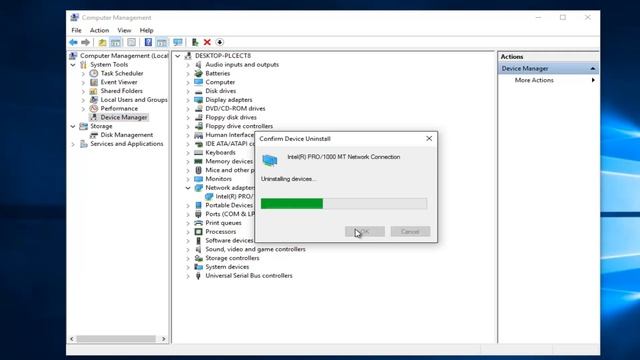640x360 pixels.
Task: Select the DVD/CD-ROM drives category
Action: (x=235, y=109)
